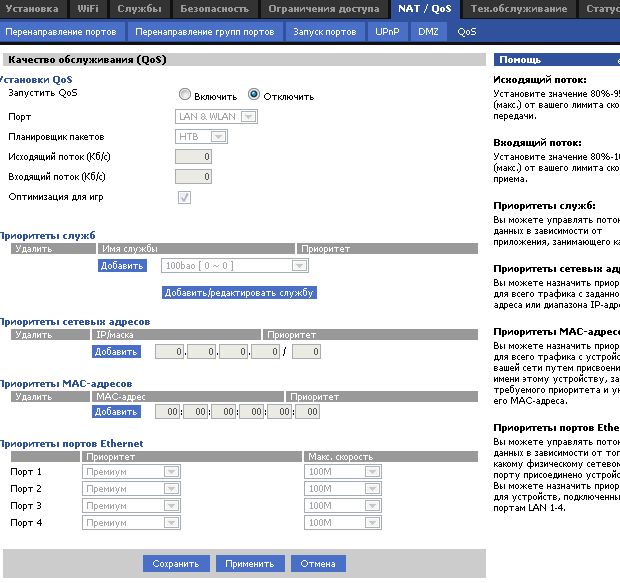Select the 'Отключить' QoS radio button
Viewport: 620px width, 583px height.
click(x=254, y=94)
